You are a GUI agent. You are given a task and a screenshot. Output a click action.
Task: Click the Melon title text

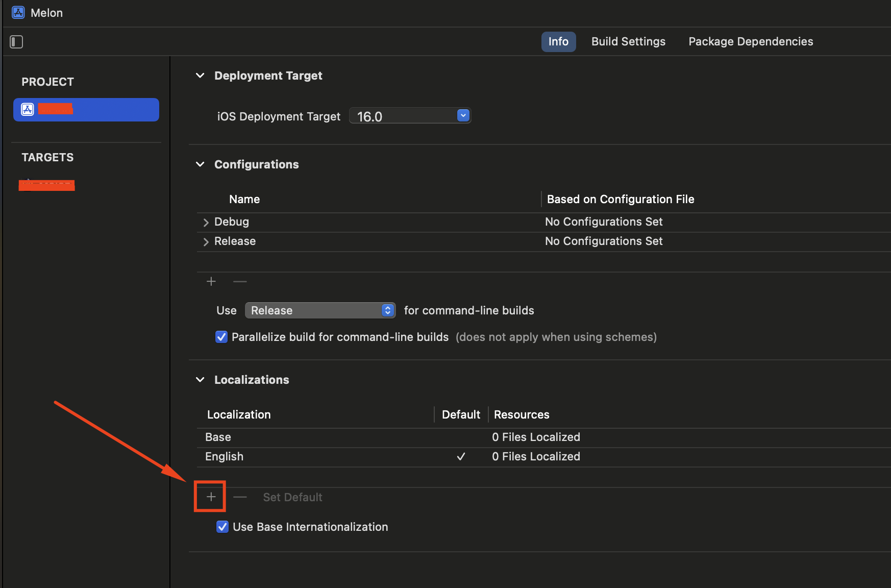46,13
